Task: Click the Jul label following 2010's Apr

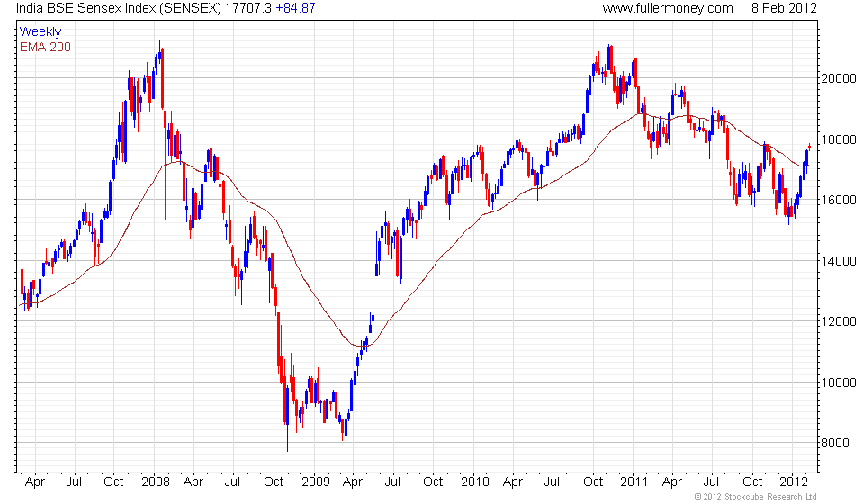Action: 552,482
